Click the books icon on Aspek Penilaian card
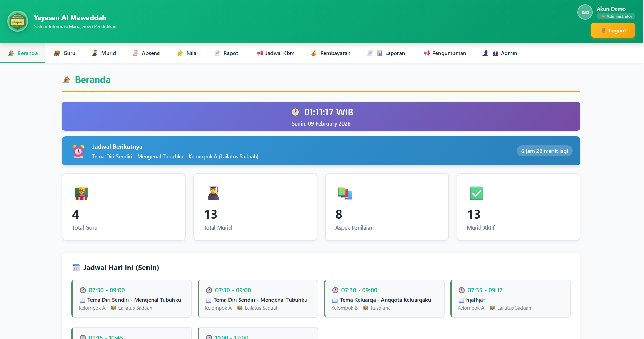Image resolution: width=644 pixels, height=339 pixels. coord(345,193)
